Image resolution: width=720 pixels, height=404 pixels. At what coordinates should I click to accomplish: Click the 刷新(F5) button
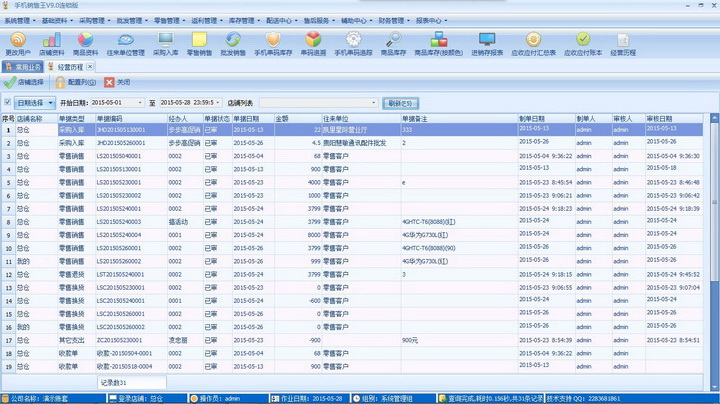coord(400,103)
